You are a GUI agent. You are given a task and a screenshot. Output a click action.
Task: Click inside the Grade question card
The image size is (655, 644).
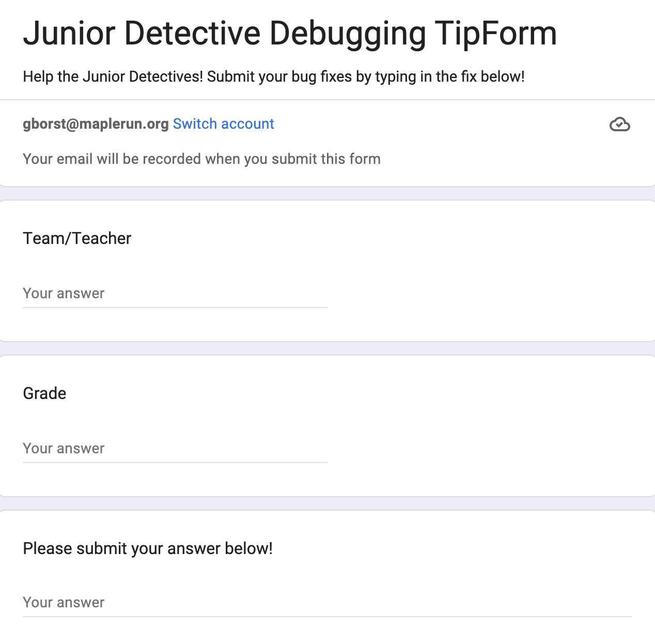point(327,426)
